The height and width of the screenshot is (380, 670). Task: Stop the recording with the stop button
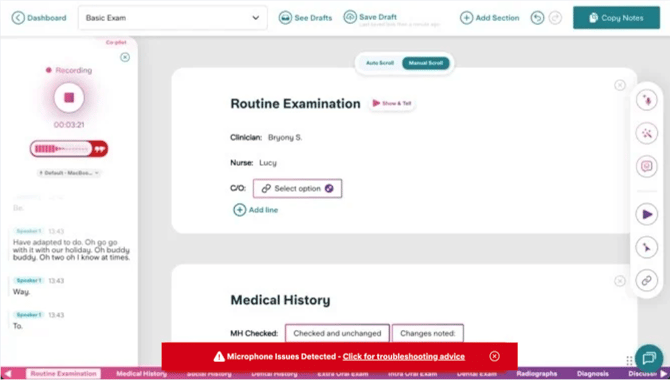coord(69,97)
